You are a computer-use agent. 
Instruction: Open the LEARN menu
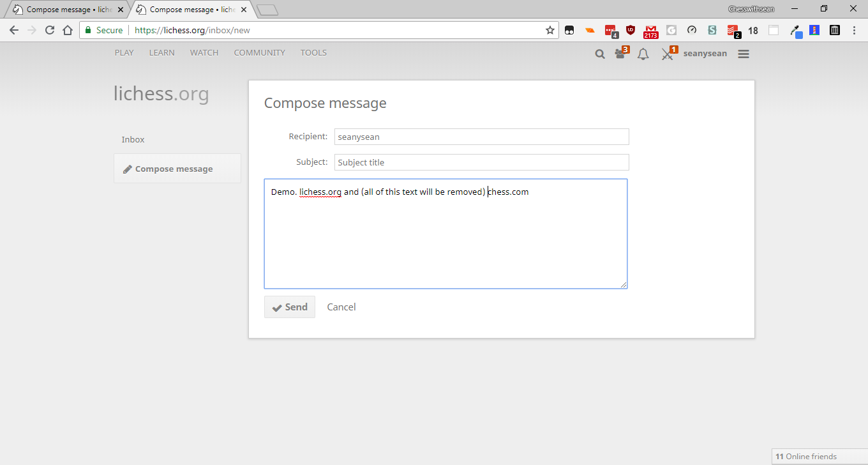(x=162, y=53)
